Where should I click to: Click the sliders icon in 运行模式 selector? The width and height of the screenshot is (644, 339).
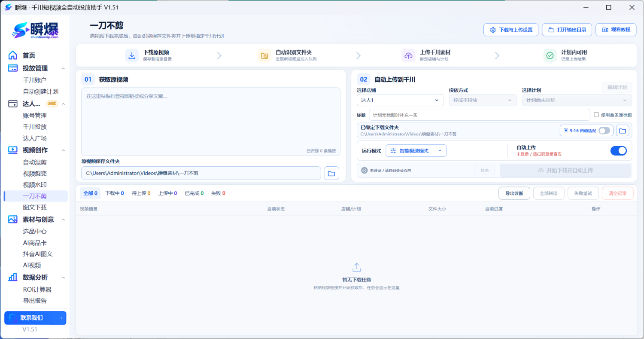point(393,151)
